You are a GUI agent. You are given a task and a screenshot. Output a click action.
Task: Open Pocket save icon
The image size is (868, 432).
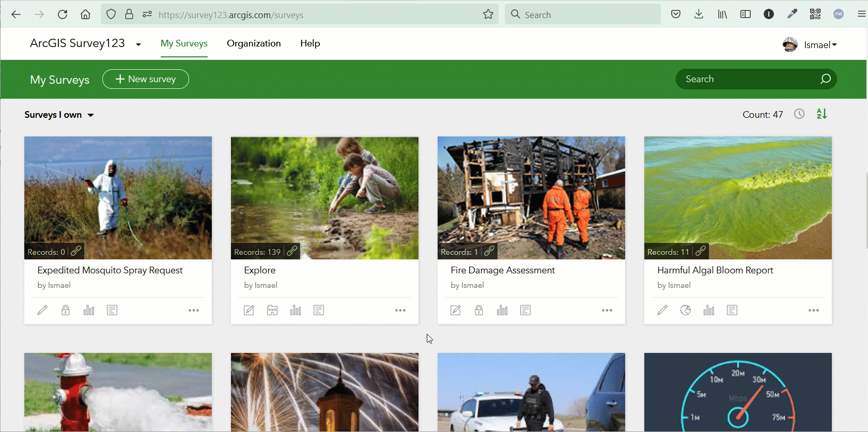675,14
